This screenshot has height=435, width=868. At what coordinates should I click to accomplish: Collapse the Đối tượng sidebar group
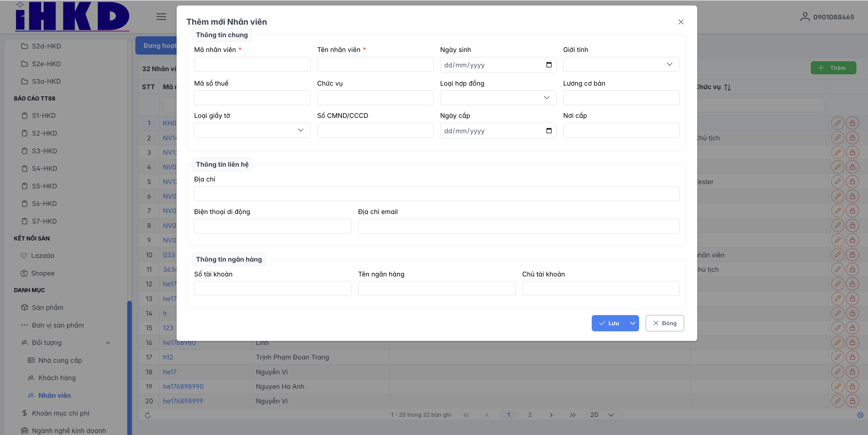(108, 343)
